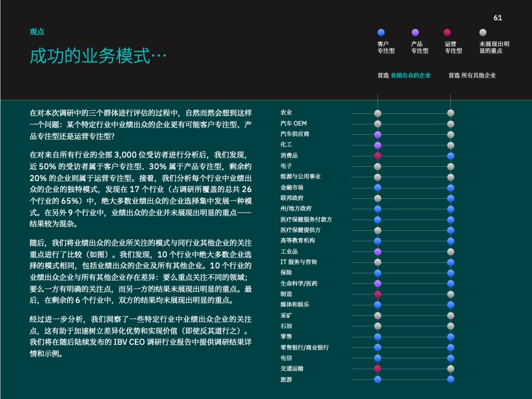The height and width of the screenshot is (399, 532).
Task: Click the 高等教育机构 row label
Action: tap(297, 240)
